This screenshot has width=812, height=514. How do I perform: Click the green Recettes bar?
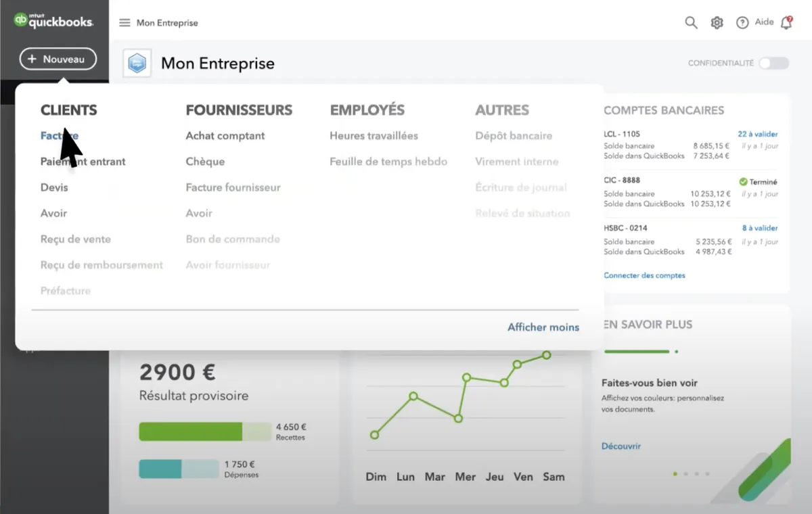pyautogui.click(x=204, y=431)
